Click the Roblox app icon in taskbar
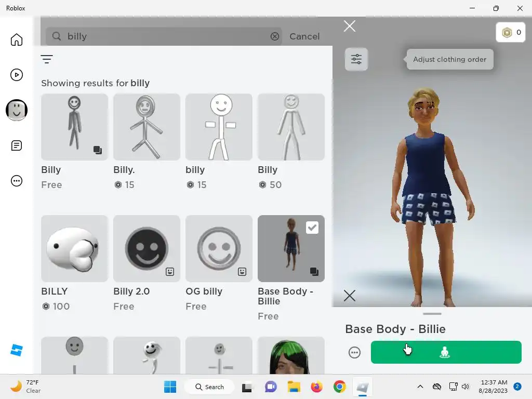The image size is (532, 399). click(362, 387)
